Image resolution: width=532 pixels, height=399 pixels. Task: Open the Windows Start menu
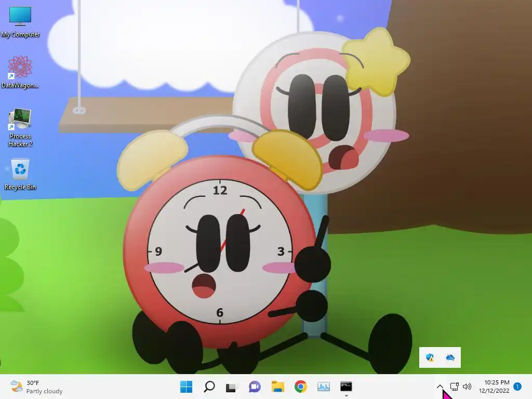187,387
